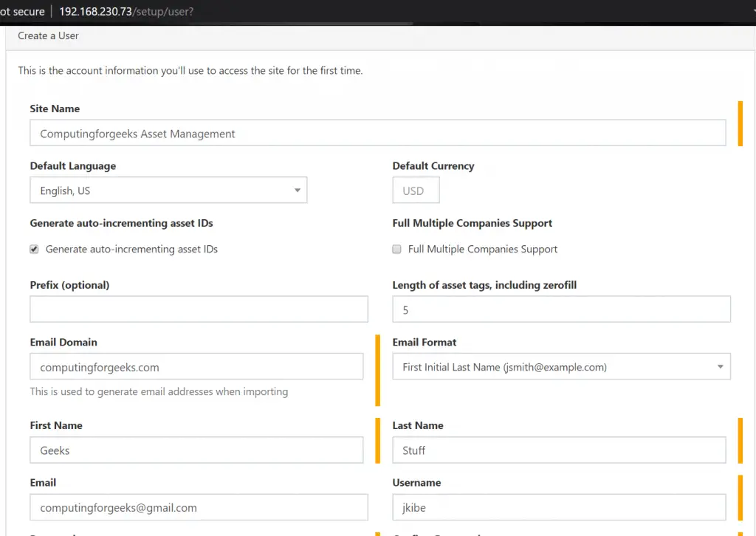
Task: Click the 'Length of asset tags, including zerofill' label
Action: (484, 285)
